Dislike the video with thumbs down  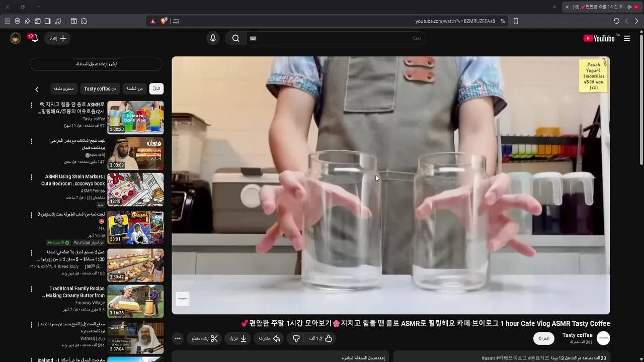tap(296, 338)
